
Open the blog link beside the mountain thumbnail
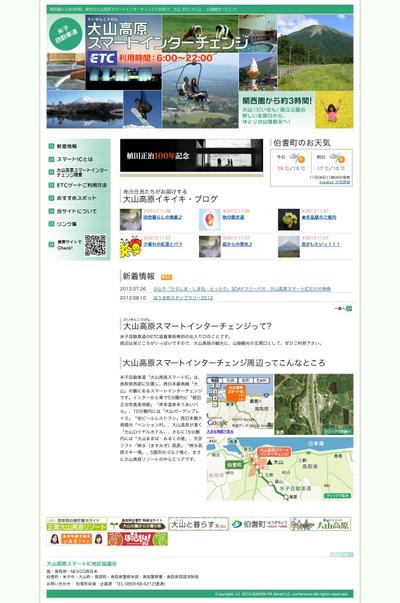pyautogui.click(x=321, y=244)
